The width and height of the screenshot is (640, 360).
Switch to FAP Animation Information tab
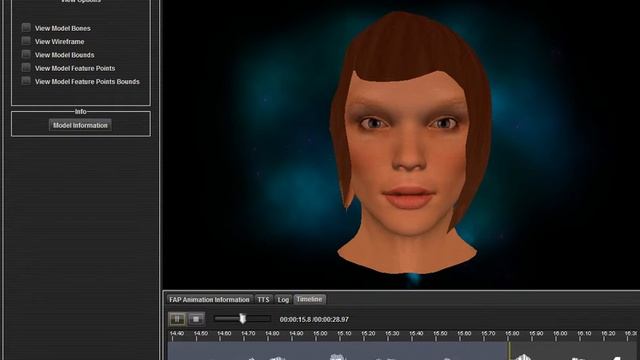pos(209,300)
